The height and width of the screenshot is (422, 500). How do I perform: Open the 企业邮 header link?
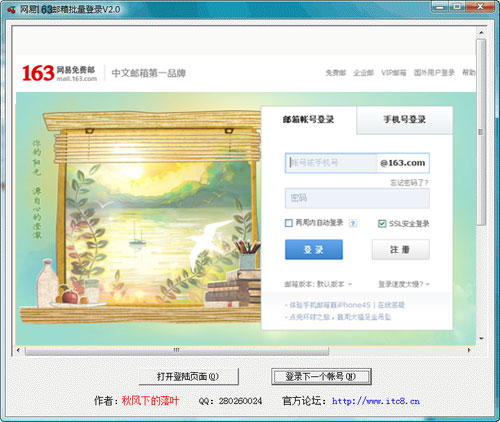pos(363,73)
